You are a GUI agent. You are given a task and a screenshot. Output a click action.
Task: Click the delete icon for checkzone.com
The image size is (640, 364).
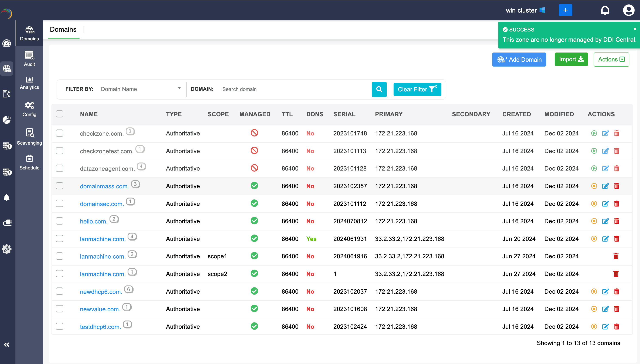616,133
